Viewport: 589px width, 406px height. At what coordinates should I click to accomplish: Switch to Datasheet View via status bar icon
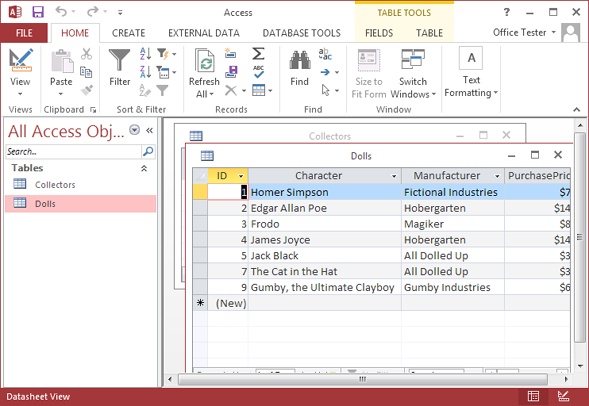click(533, 396)
